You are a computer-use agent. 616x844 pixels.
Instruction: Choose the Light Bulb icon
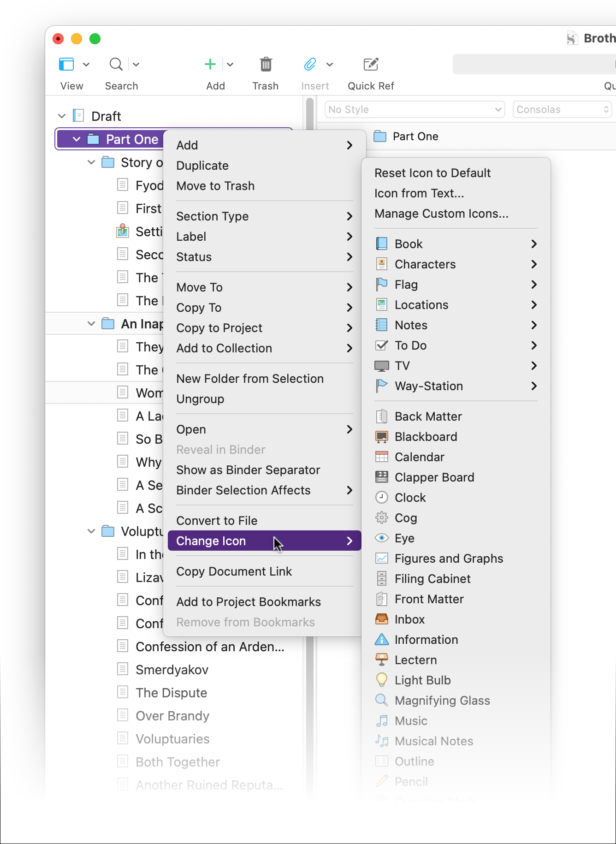422,680
